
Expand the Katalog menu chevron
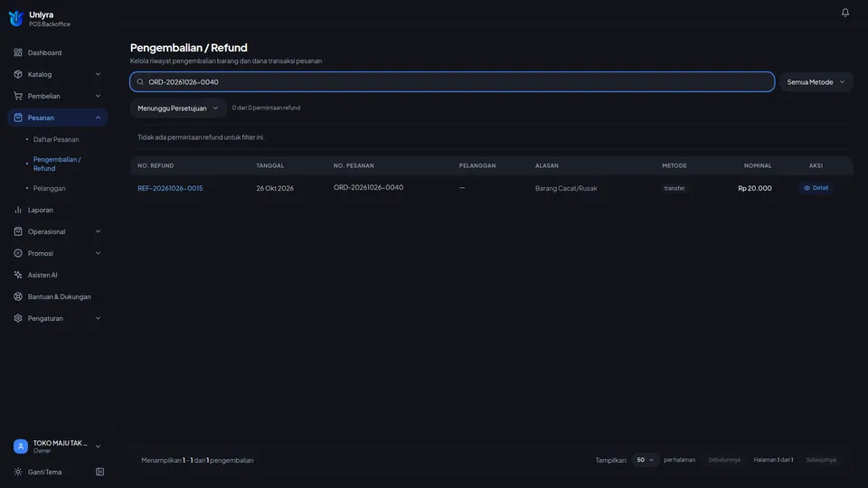pyautogui.click(x=98, y=74)
